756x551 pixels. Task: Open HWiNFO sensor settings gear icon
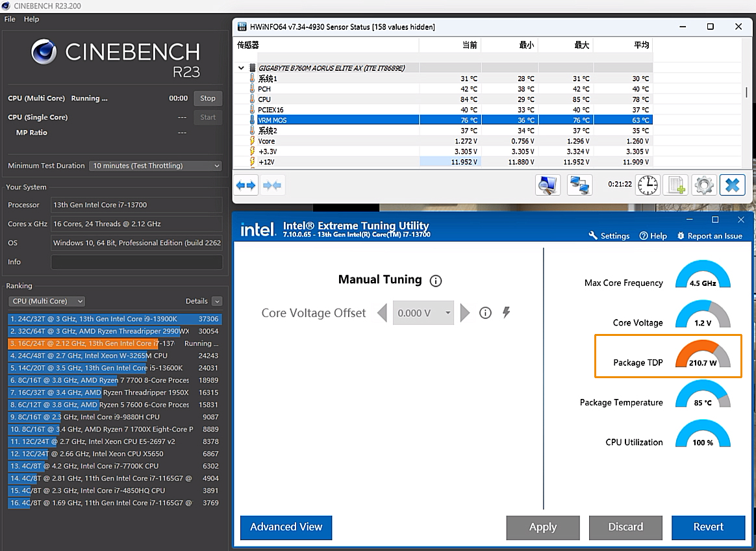(704, 185)
